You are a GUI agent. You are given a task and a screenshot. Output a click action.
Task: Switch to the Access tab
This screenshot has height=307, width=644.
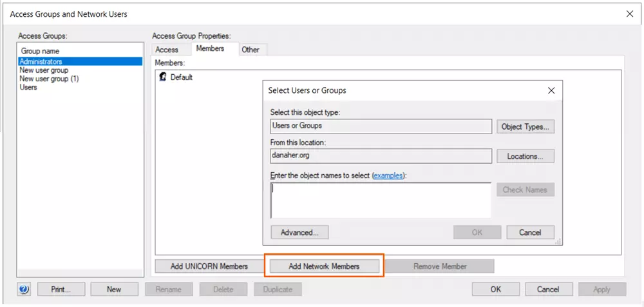click(x=167, y=50)
